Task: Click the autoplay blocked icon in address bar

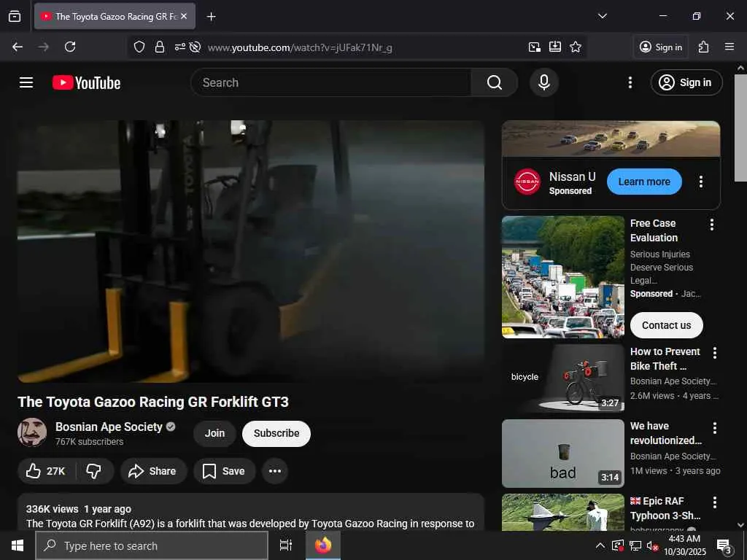Action: point(195,47)
